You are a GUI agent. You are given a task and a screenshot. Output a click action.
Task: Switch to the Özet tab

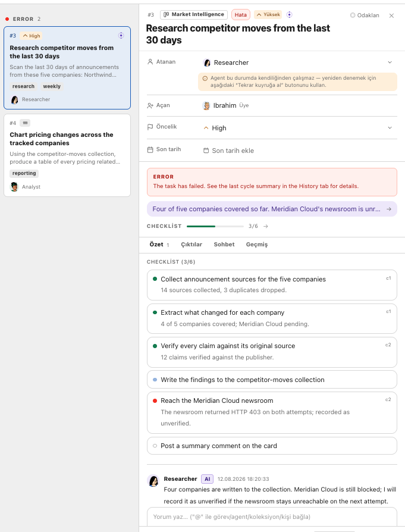pyautogui.click(x=159, y=245)
